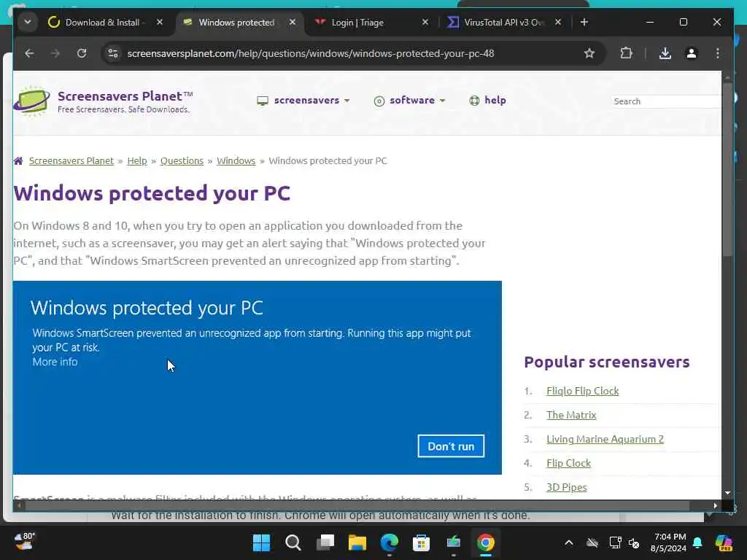This screenshot has height=560, width=747.
Task: Click the forward navigation arrow
Action: point(55,53)
